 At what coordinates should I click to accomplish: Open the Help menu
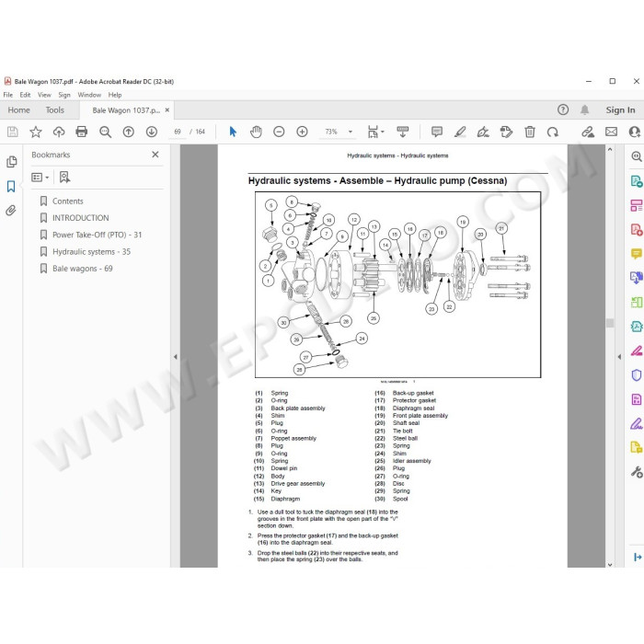(x=115, y=95)
